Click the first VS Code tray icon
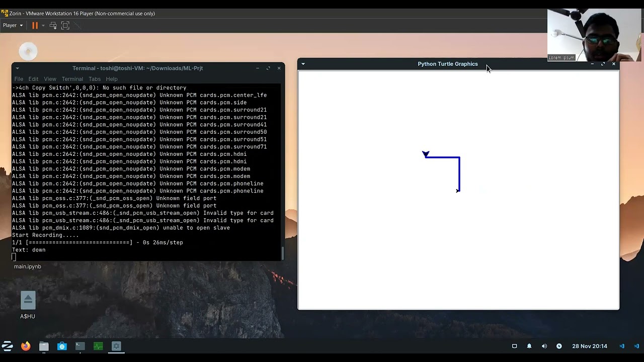 point(622,346)
